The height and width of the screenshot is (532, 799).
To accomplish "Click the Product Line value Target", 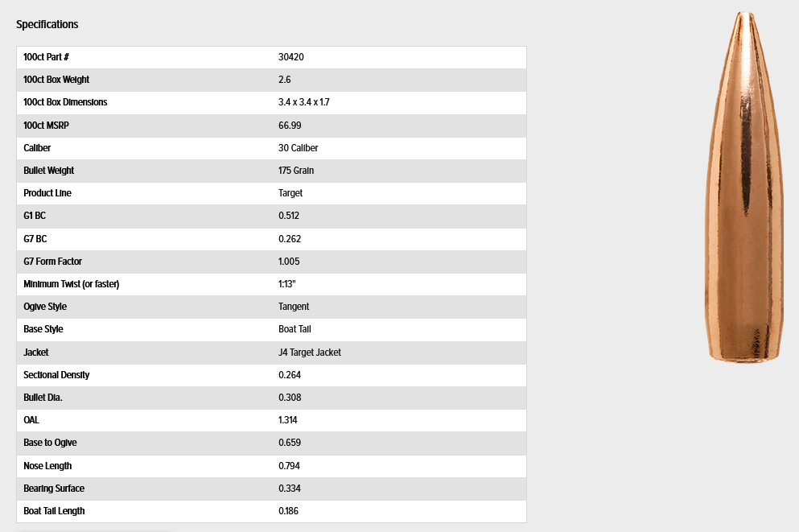I will (x=290, y=193).
